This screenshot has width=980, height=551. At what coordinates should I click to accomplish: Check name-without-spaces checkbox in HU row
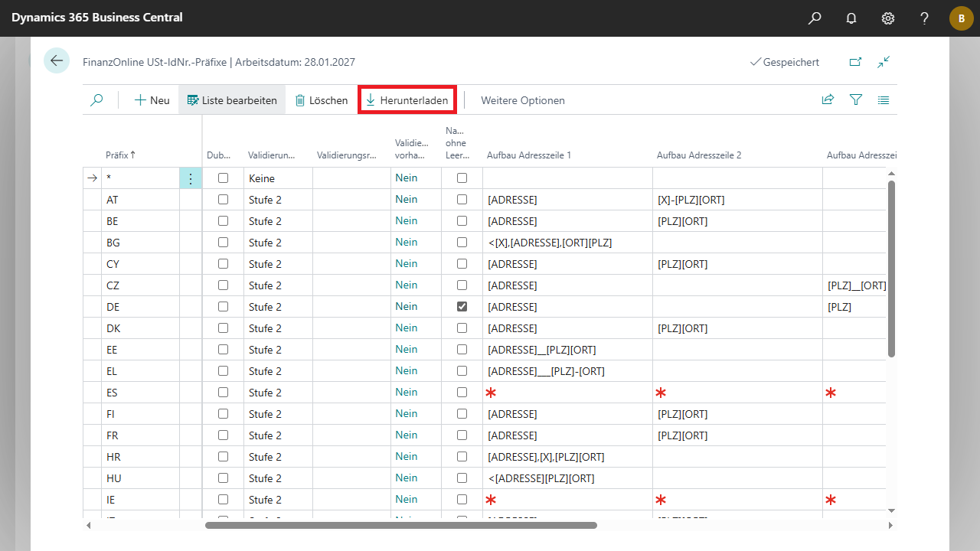click(462, 478)
